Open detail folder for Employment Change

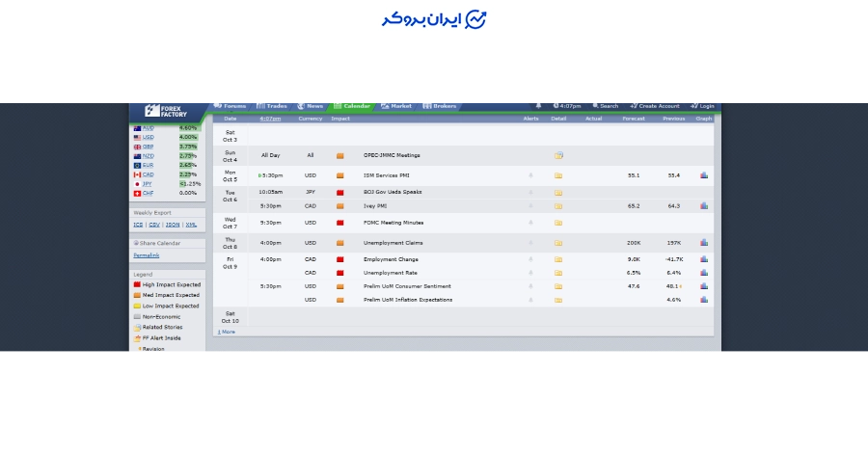(x=558, y=259)
